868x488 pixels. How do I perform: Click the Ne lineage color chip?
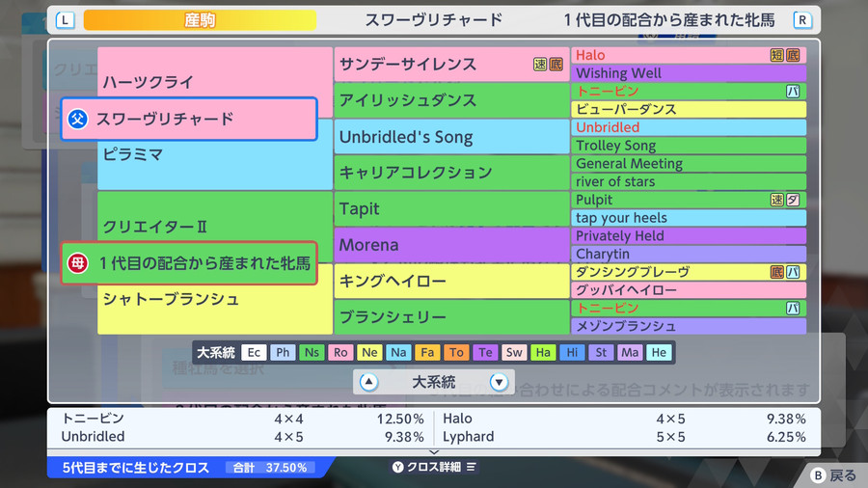(x=369, y=352)
